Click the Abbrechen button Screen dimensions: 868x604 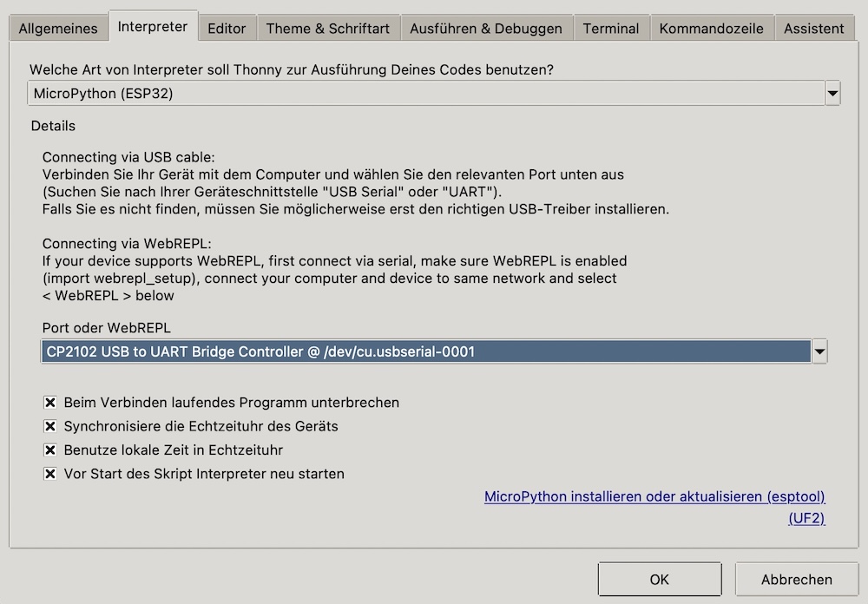pyautogui.click(x=797, y=579)
